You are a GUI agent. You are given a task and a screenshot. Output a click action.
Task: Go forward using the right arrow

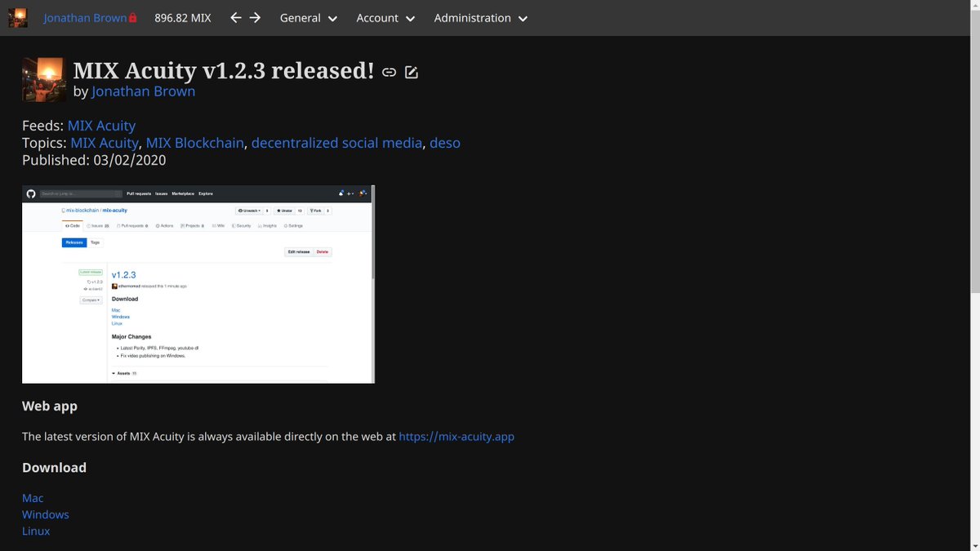tap(256, 18)
